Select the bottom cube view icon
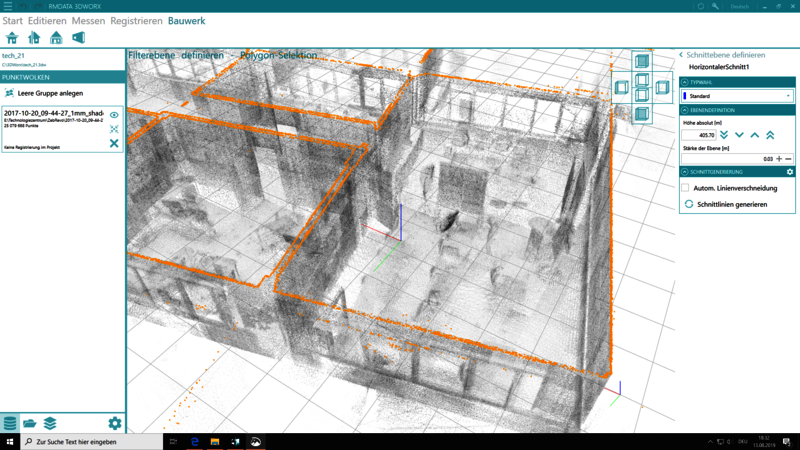The image size is (800, 450). (642, 114)
